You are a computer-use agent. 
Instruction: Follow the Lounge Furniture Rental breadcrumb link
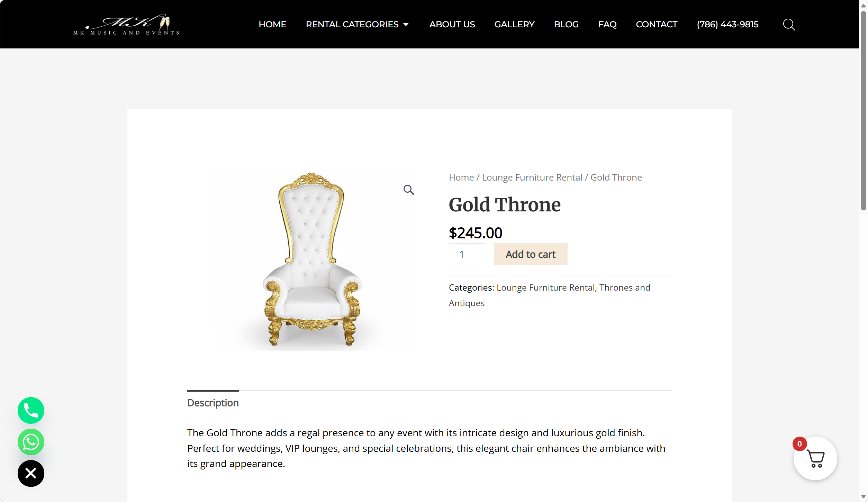[x=532, y=177]
